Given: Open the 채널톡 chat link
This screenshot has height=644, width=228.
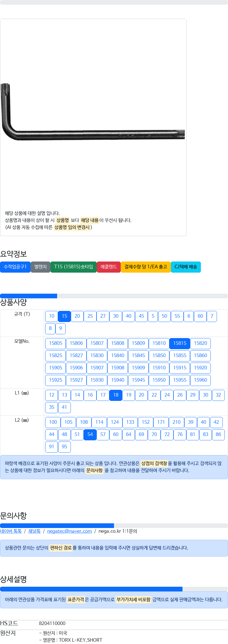Looking at the screenshot, I should [34, 531].
